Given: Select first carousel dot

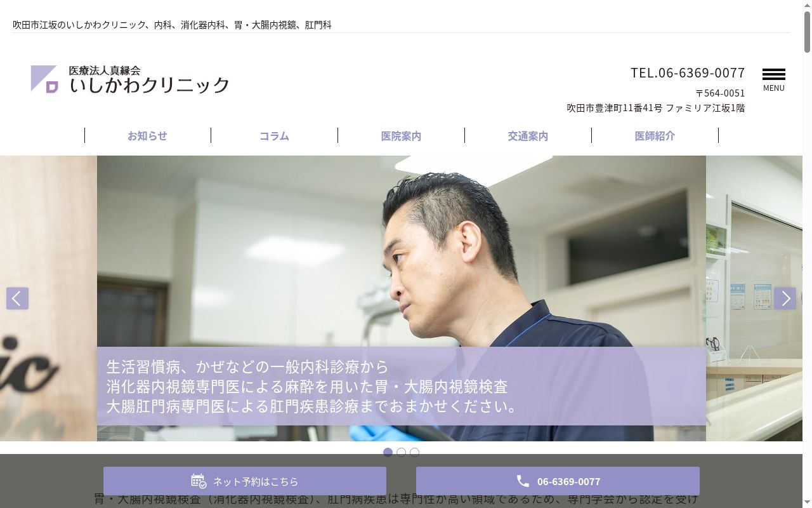Looking at the screenshot, I should click(x=388, y=452).
